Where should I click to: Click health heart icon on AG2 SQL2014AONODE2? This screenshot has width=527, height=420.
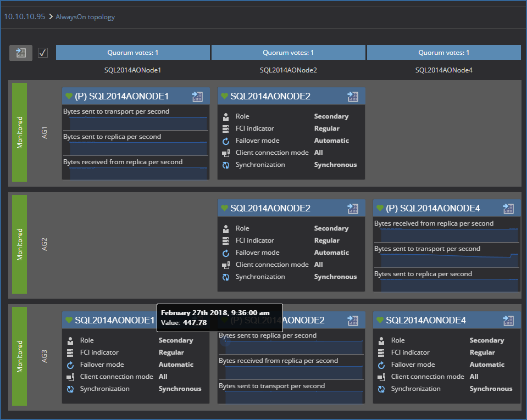(x=225, y=208)
